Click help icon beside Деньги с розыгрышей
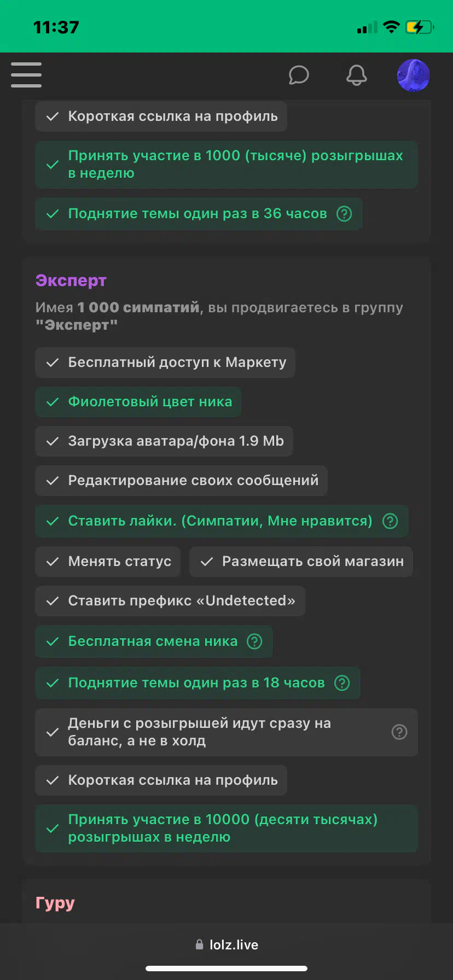 coord(400,732)
